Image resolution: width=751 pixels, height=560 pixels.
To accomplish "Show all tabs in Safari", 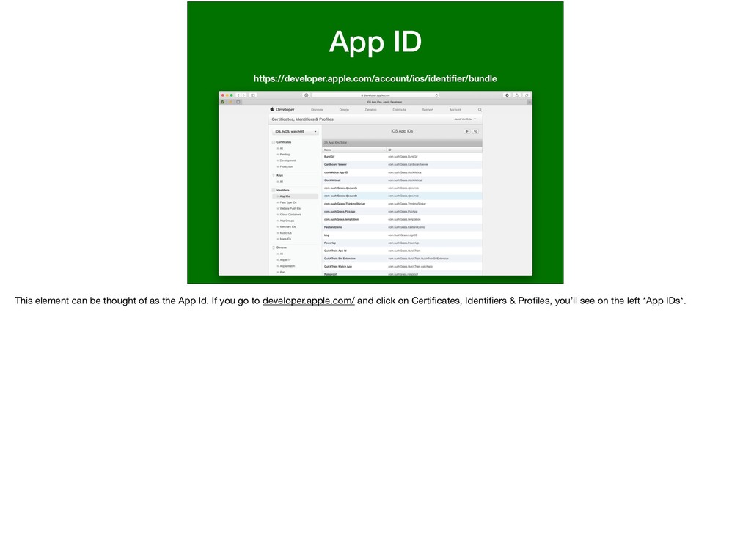I will pos(527,95).
